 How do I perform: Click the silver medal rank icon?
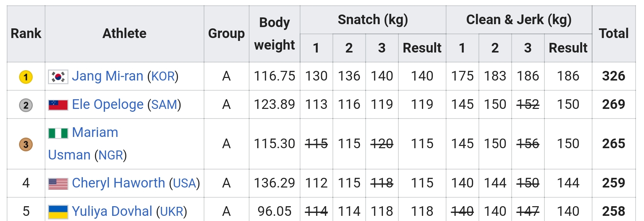pyautogui.click(x=26, y=105)
